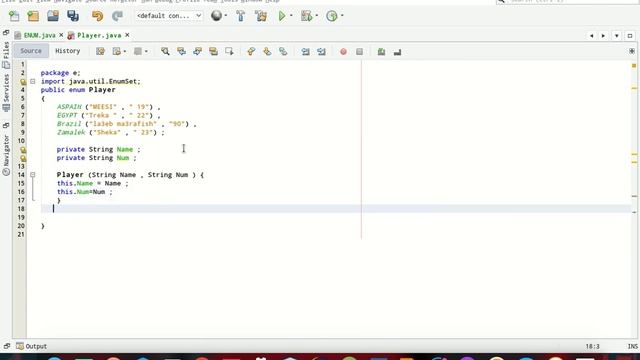Click hint bulb on import line 3
The height and width of the screenshot is (360, 640).
[x=23, y=82]
